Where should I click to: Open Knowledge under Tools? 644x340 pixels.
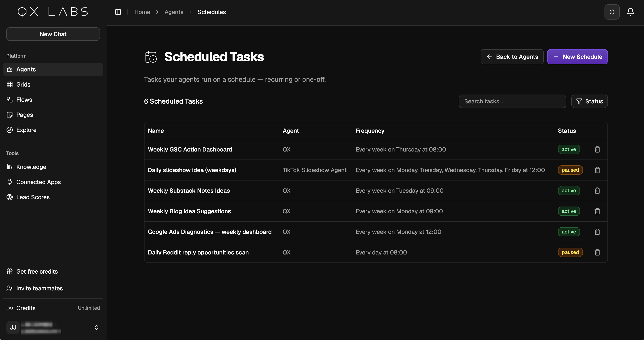click(x=53, y=167)
